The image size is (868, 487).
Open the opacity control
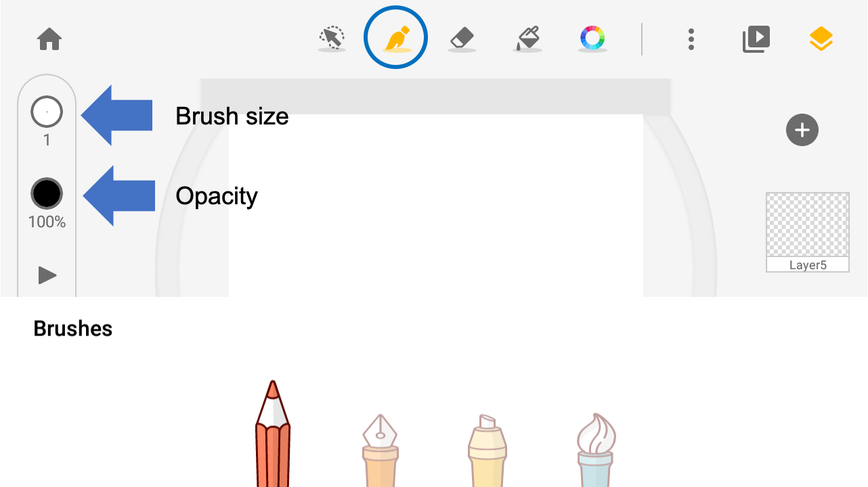(x=47, y=194)
